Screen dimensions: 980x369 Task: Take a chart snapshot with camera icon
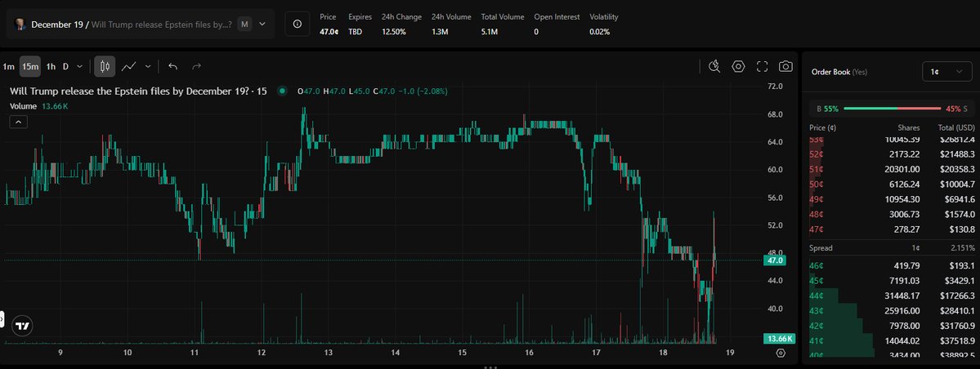[785, 66]
